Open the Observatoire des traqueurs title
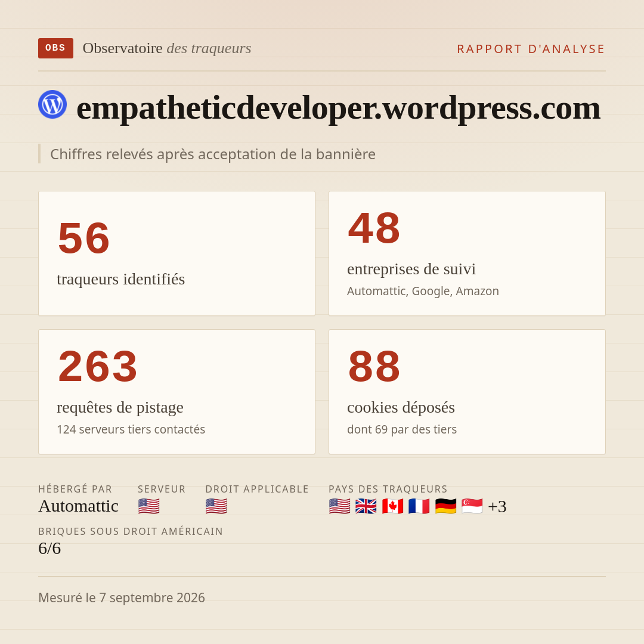Viewport: 644px width, 644px height. (167, 48)
